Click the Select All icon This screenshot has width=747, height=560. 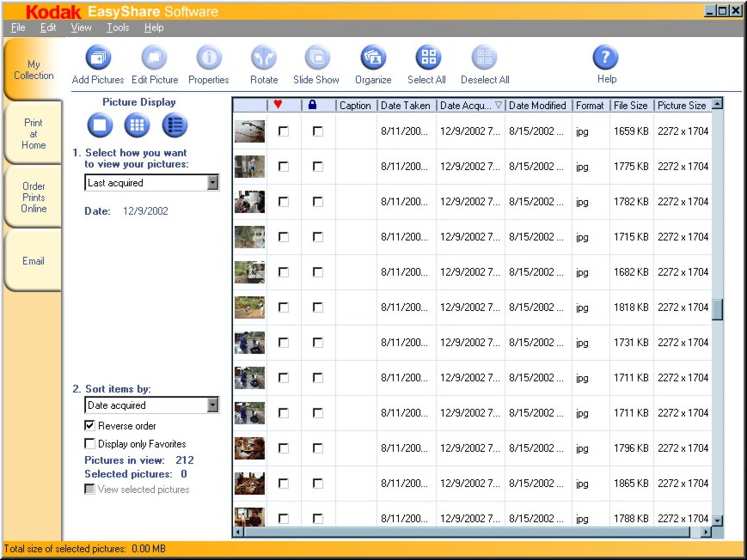[x=427, y=58]
